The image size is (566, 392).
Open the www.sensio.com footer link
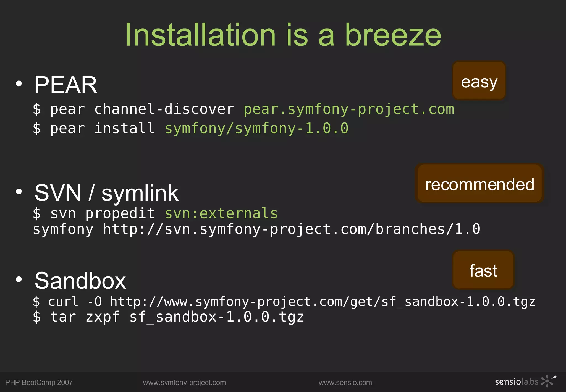coord(345,383)
